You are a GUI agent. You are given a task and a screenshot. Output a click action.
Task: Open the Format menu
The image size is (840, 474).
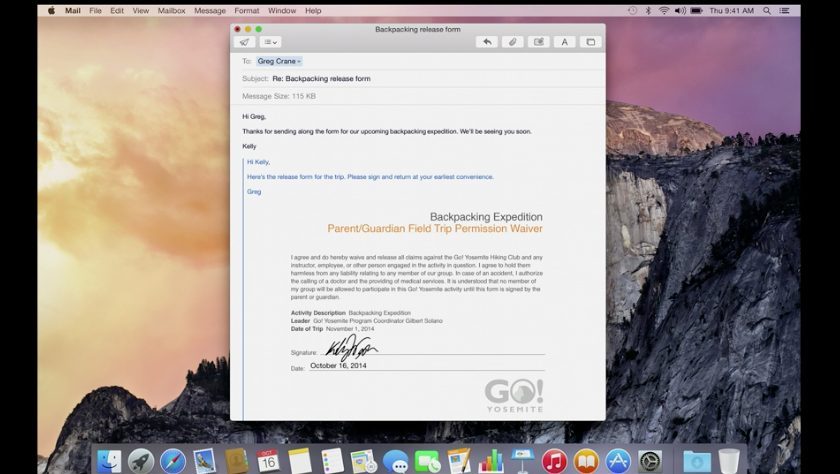246,10
